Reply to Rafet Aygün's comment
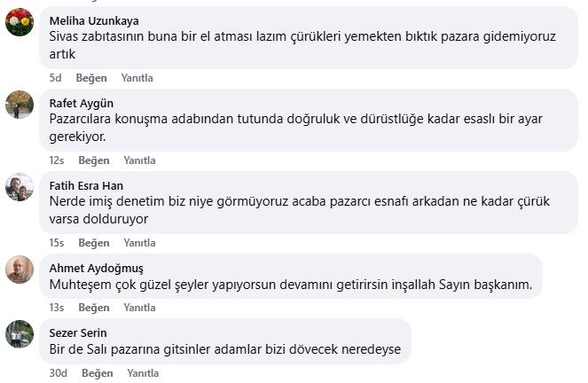Viewport: 588px width, 383px height. 139,160
